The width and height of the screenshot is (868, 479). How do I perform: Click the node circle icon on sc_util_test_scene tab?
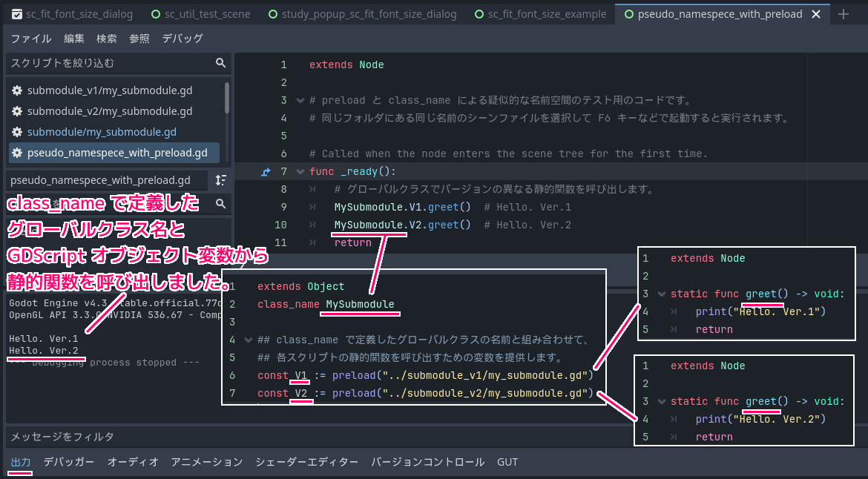tap(156, 14)
